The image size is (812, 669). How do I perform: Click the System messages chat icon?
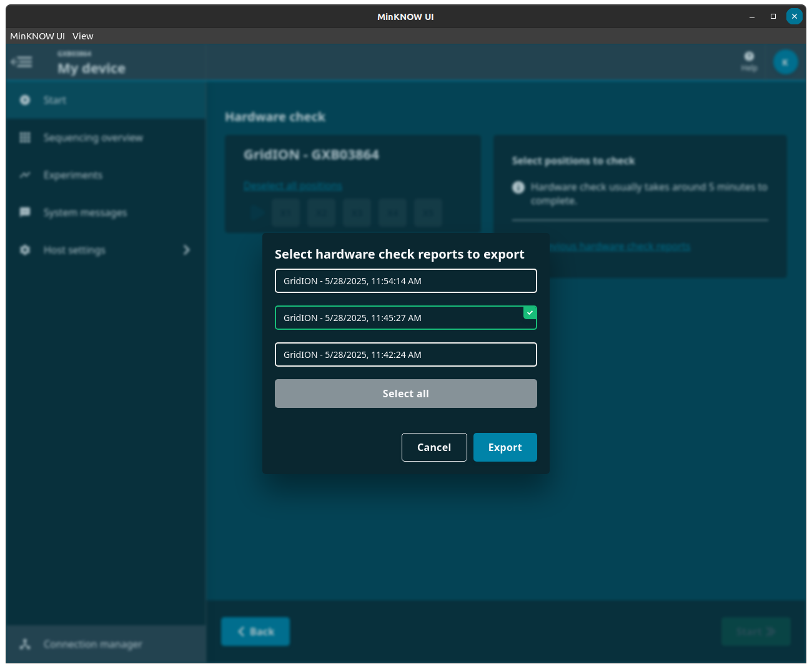[x=25, y=212]
